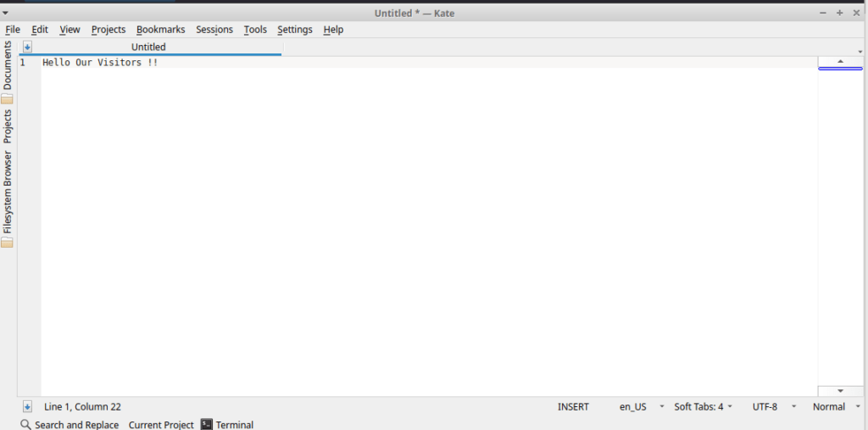Open the File menu
The height and width of the screenshot is (430, 868).
pos(12,30)
